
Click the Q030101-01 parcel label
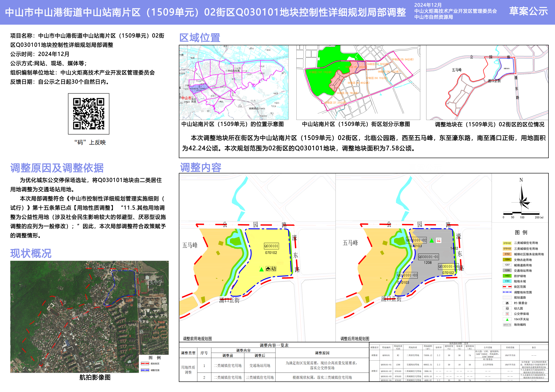click(429, 257)
